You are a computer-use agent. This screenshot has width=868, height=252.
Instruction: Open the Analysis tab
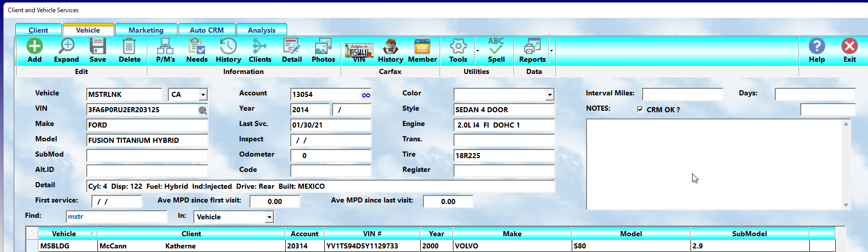[x=262, y=30]
